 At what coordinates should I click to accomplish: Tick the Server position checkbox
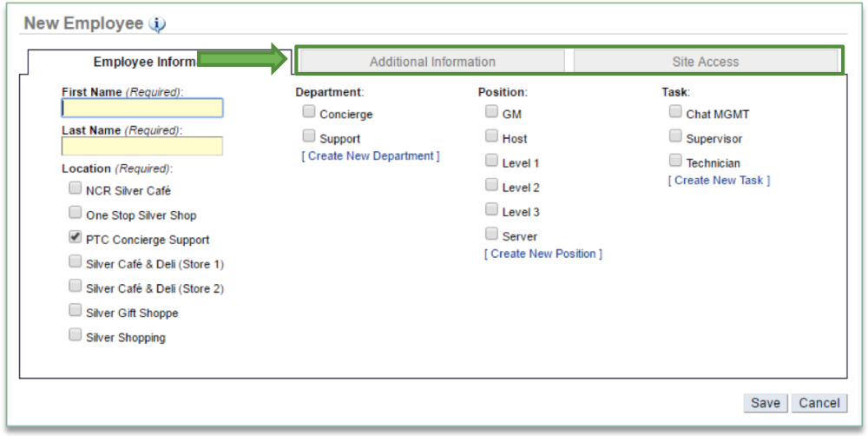[x=492, y=235]
